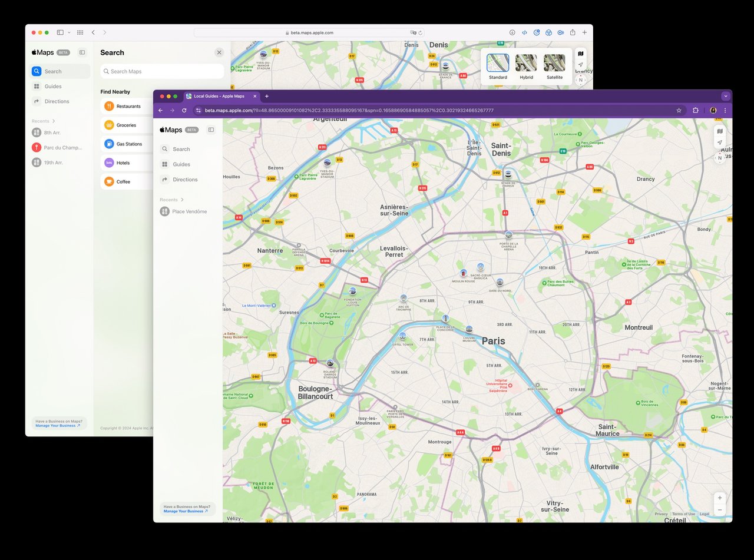Click the Chrome address bar URL
Viewport: 754px width, 560px height.
click(x=349, y=110)
